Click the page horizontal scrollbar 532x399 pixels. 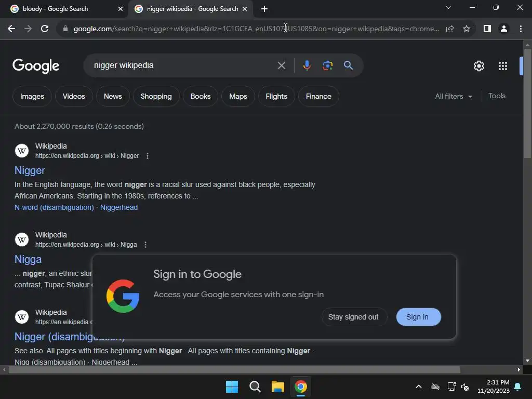[234, 369]
